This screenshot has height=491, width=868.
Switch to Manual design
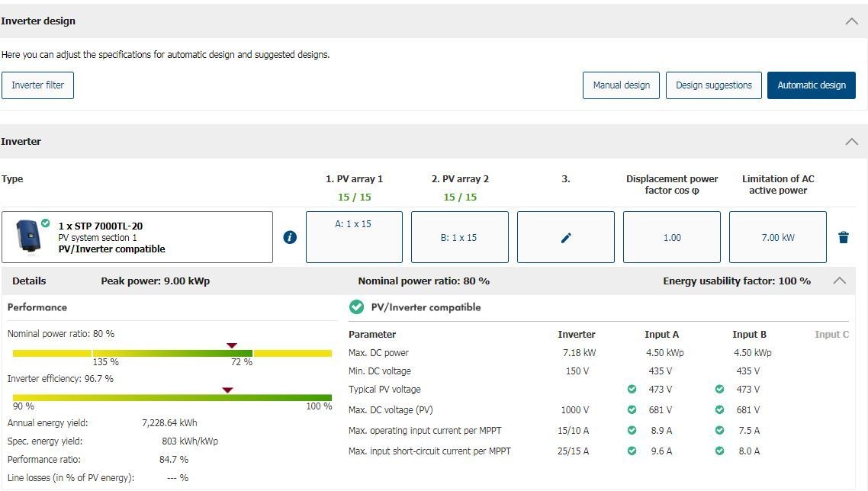pos(621,85)
